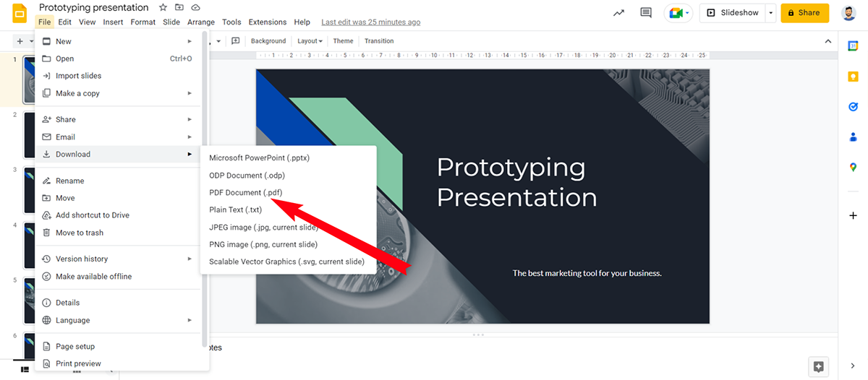Download current slide as JPEG image
868x380 pixels.
[289, 227]
